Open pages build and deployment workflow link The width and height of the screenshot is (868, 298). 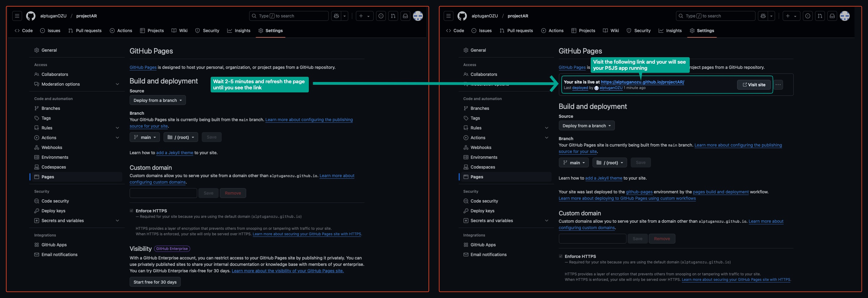click(x=721, y=192)
